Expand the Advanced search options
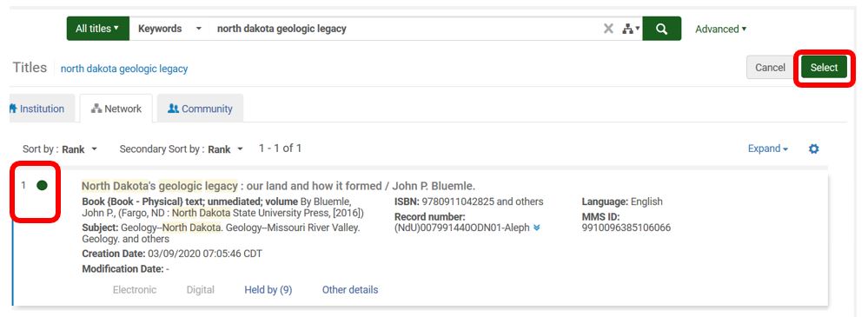 [721, 29]
